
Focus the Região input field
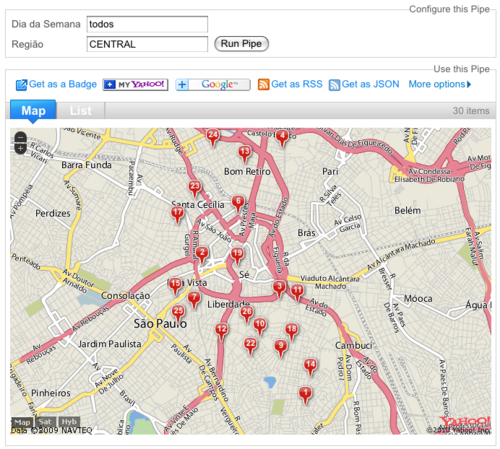click(x=147, y=44)
